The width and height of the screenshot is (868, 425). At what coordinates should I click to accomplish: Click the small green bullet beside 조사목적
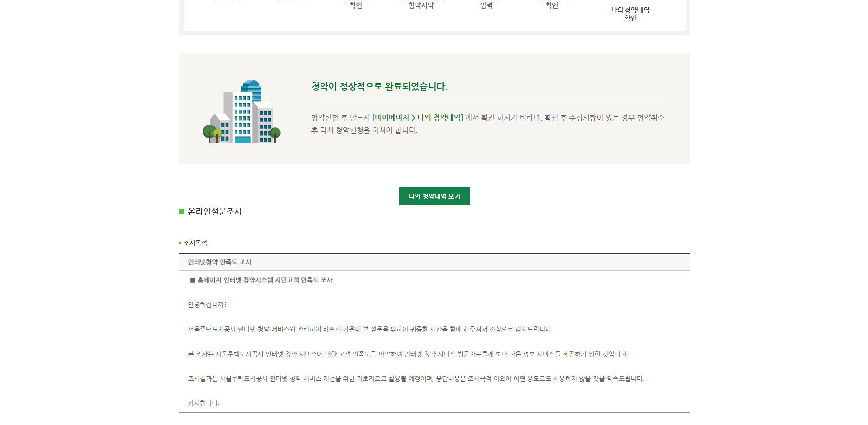click(180, 242)
